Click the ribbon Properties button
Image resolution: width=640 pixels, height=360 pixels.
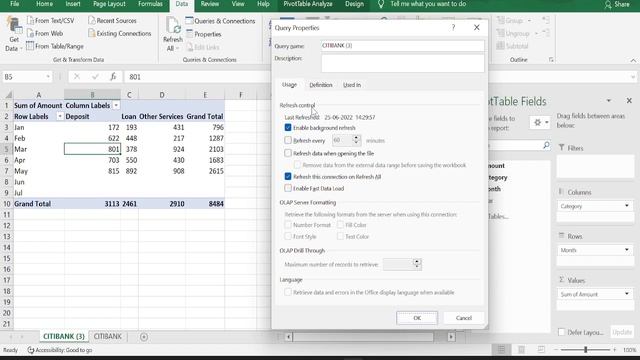pos(203,34)
